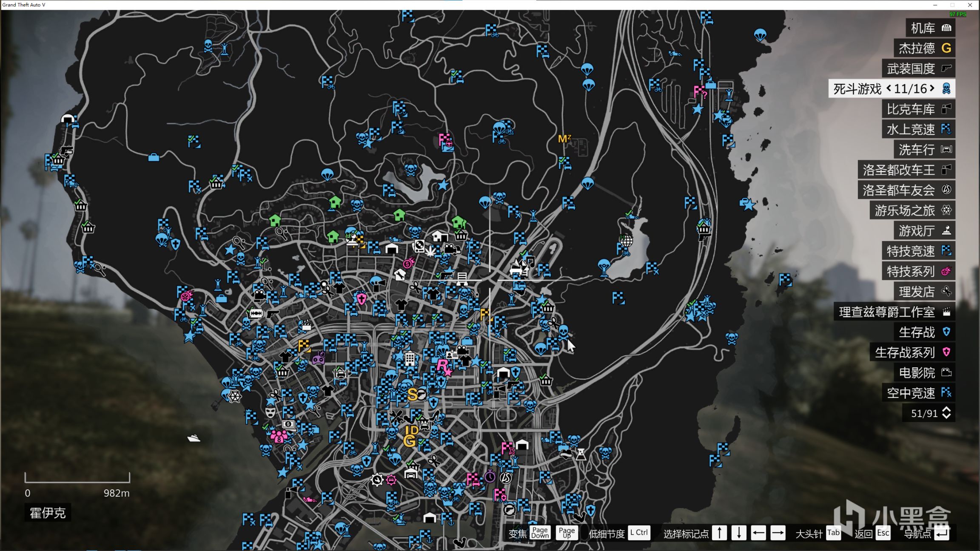Toggle 游乐场之旅 blips in legend

pyautogui.click(x=912, y=210)
